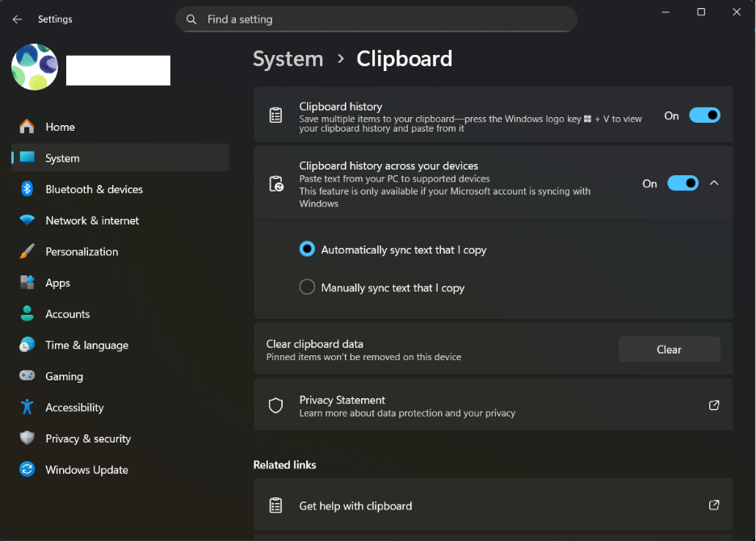Click the Clipboard history clipboard icon

(x=275, y=115)
